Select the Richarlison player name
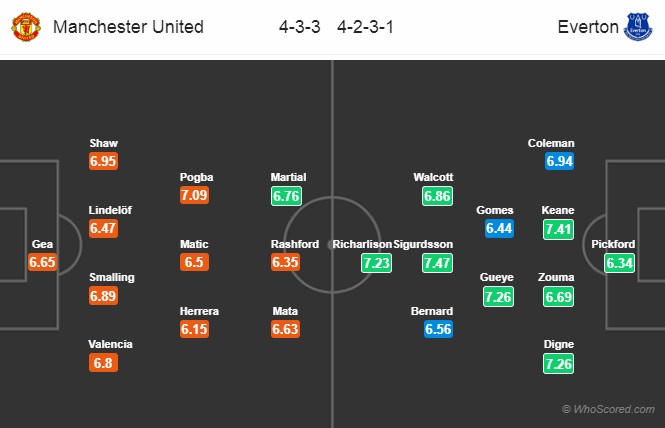Screen dimensions: 665x428 (x=362, y=244)
